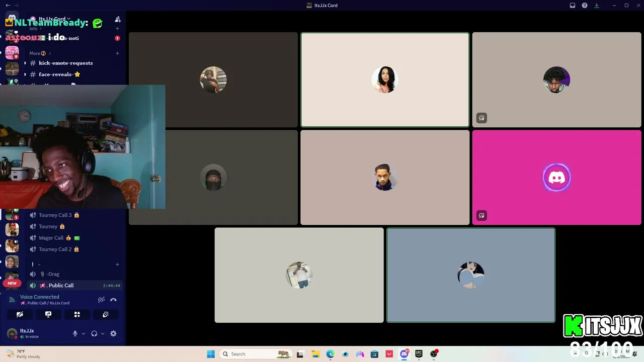
Task: Open the kick-emote-requests text channel
Action: tap(74, 63)
